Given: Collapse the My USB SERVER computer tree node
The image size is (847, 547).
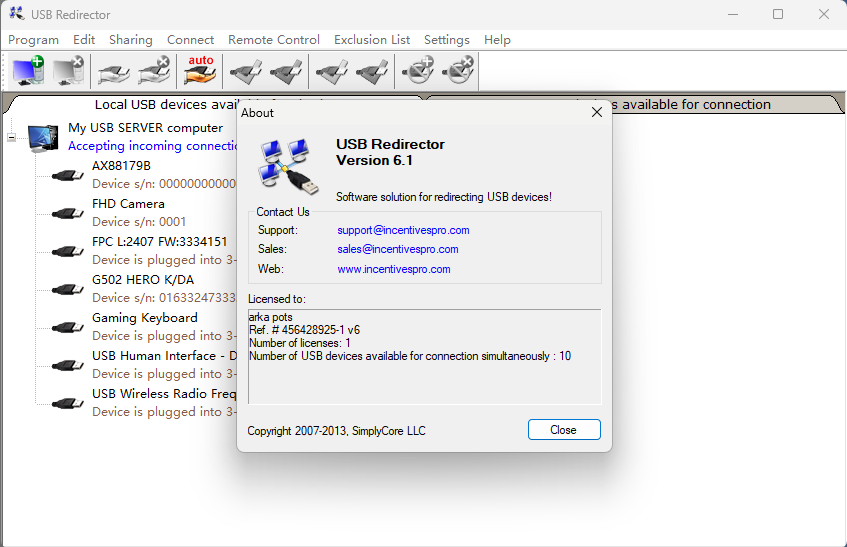Looking at the screenshot, I should (x=12, y=138).
